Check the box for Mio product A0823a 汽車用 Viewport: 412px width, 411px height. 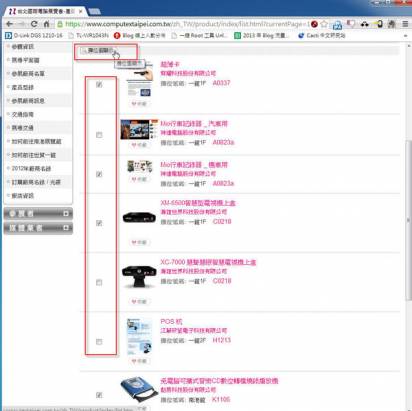coord(99,135)
